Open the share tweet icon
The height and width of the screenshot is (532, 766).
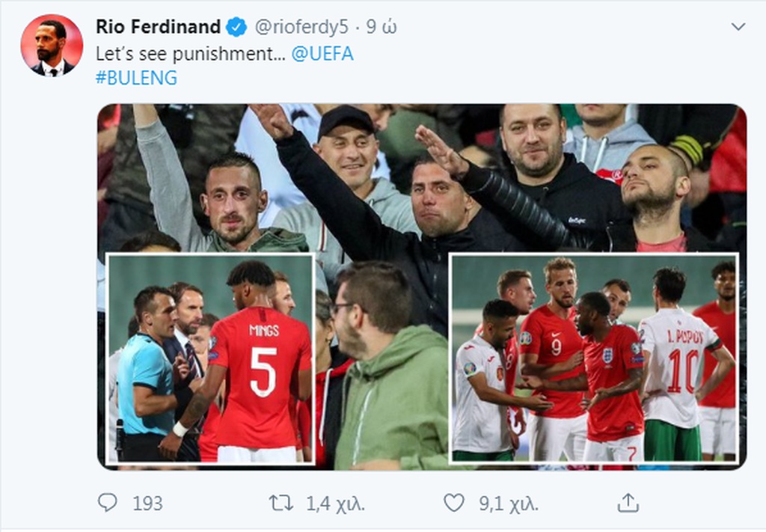coord(628,503)
